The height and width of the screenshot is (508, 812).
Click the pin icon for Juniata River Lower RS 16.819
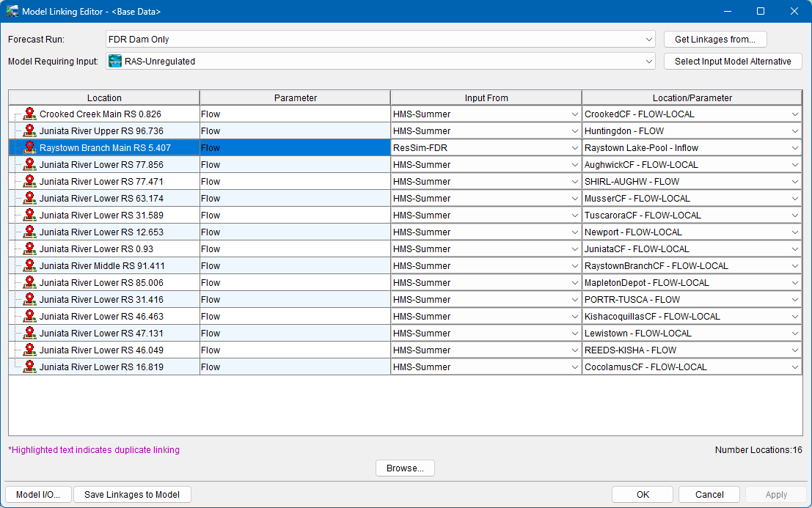pos(29,367)
